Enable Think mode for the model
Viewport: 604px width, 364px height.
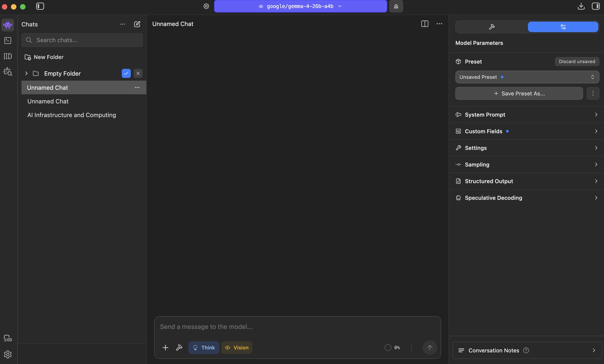coord(204,348)
